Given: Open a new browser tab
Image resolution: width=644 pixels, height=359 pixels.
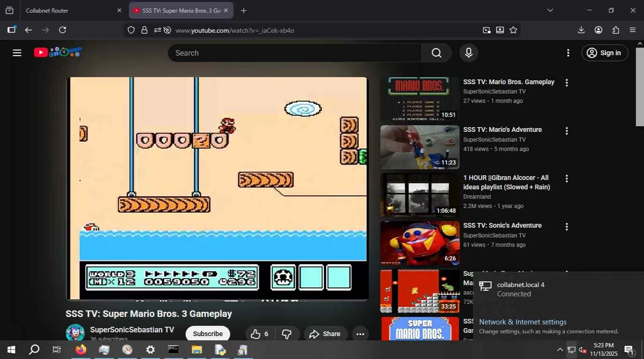Looking at the screenshot, I should [x=243, y=10].
